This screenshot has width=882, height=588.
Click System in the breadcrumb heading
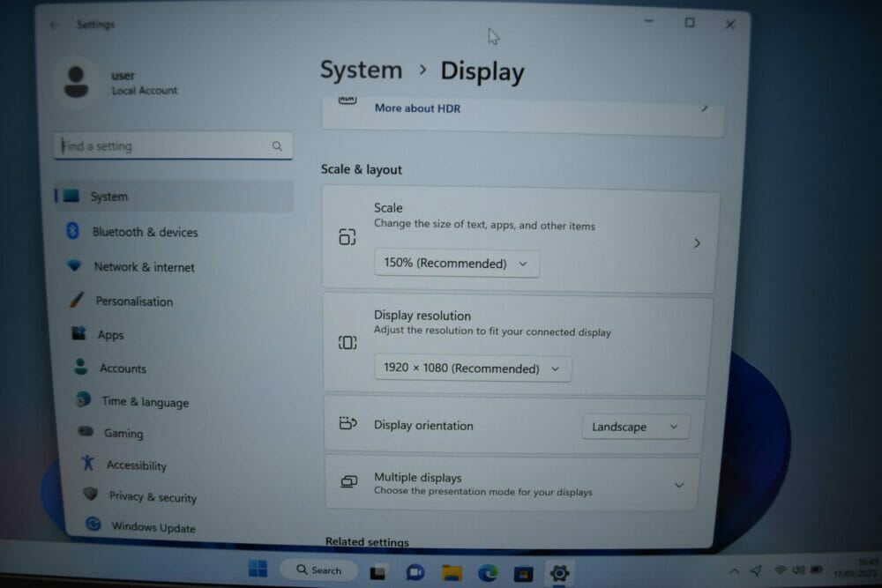pos(361,71)
